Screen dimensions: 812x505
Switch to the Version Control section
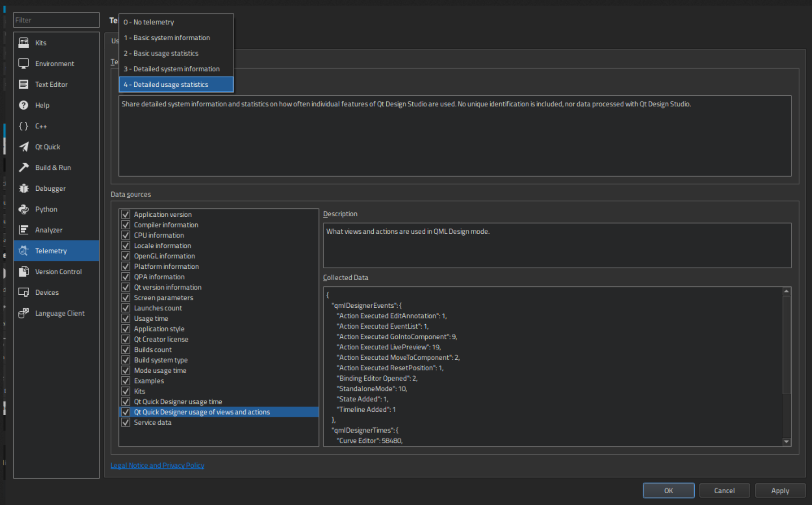click(58, 271)
